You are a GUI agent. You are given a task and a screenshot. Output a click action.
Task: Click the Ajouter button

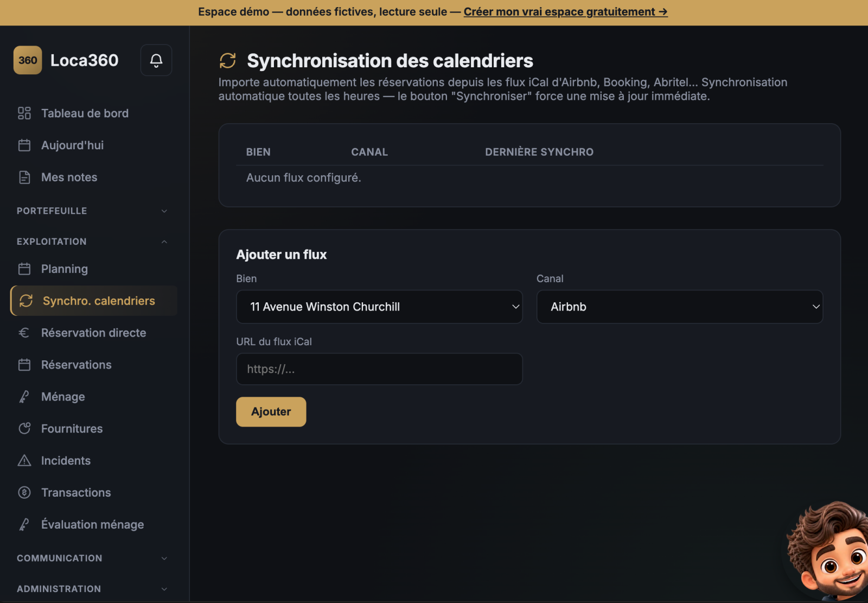[271, 412]
